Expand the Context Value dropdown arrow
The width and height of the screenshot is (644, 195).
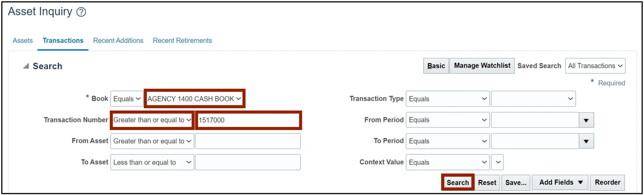coord(498,162)
